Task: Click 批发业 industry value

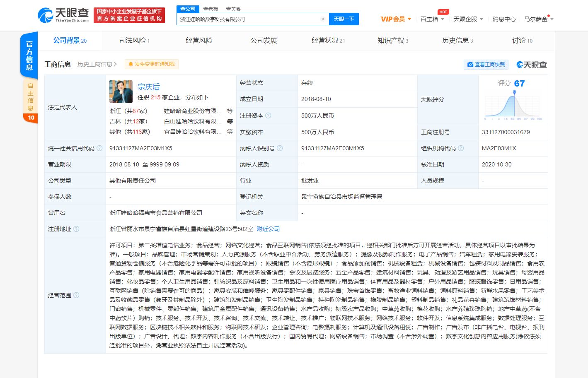Action: (310, 181)
